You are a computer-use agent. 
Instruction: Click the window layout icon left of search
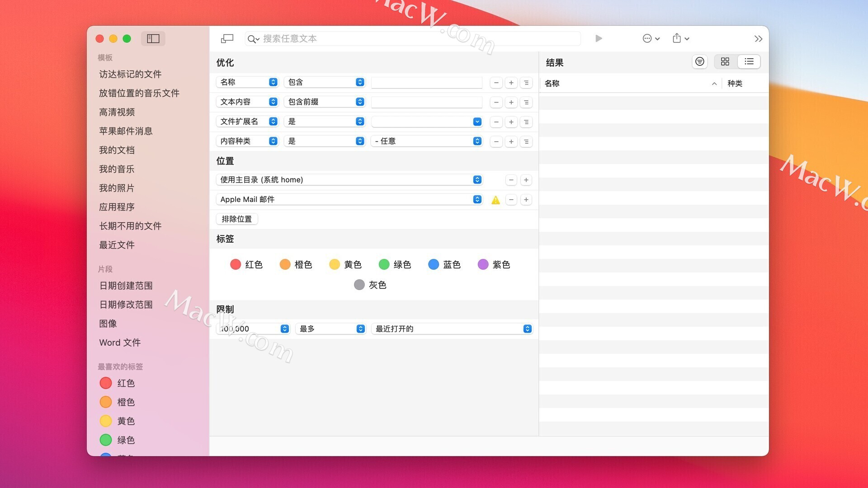227,38
